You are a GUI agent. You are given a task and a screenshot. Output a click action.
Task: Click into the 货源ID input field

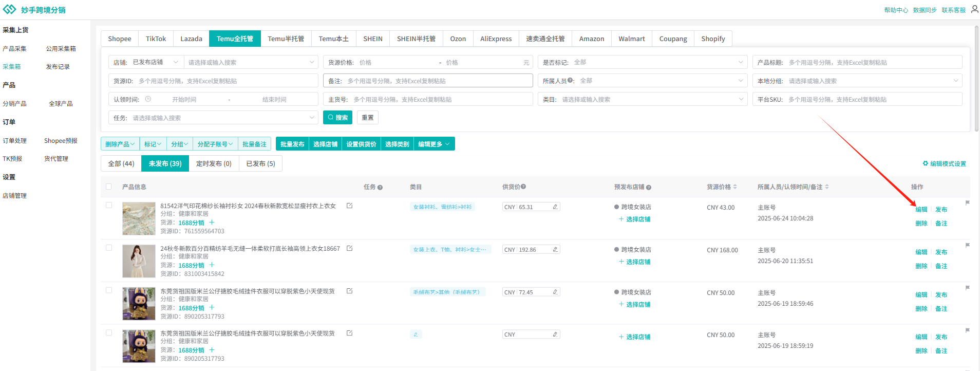[213, 81]
